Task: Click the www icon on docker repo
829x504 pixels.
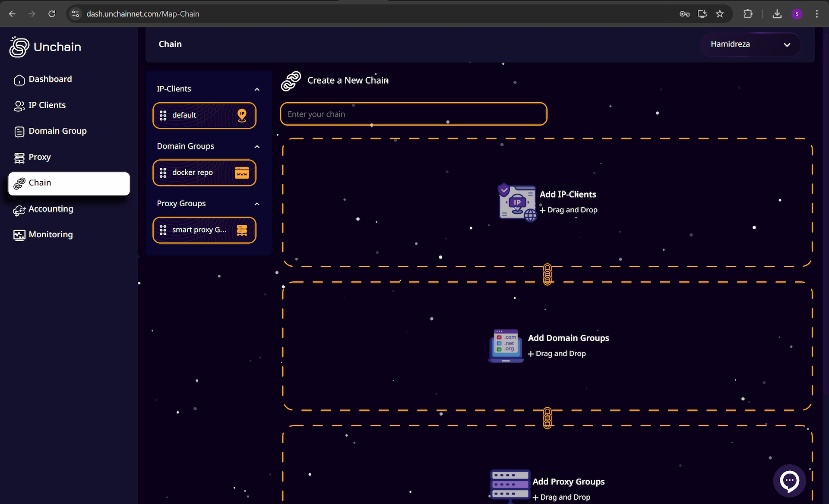Action: [x=242, y=173]
